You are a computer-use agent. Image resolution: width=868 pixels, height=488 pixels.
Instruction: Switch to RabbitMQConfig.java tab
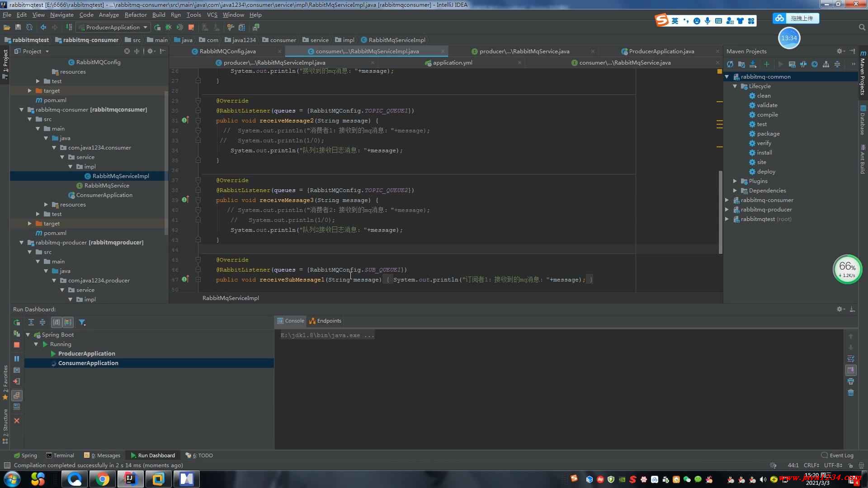point(227,51)
